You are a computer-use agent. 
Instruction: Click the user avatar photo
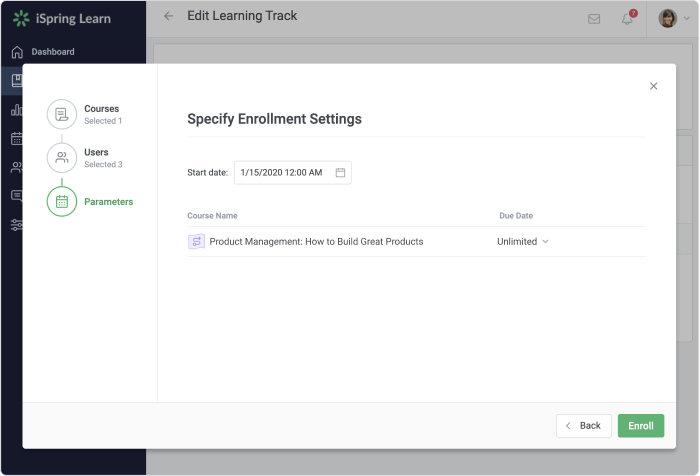tap(667, 18)
